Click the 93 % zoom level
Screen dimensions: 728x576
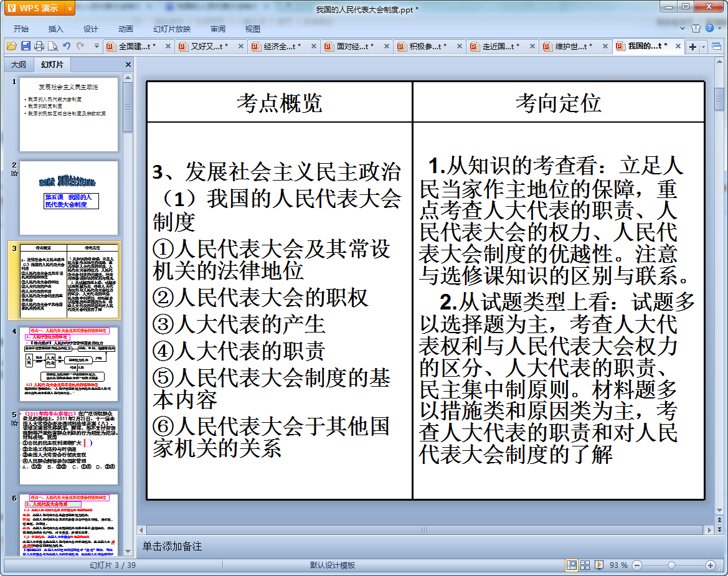[x=618, y=565]
